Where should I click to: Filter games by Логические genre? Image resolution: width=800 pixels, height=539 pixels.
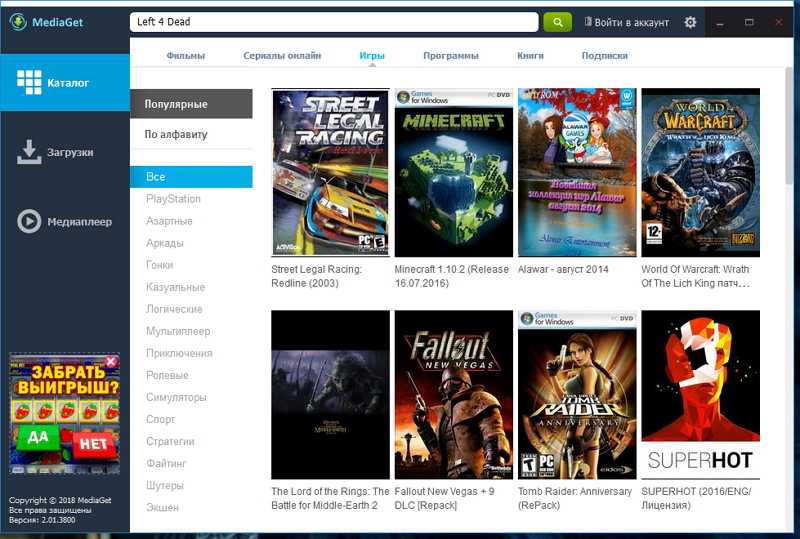pos(174,309)
